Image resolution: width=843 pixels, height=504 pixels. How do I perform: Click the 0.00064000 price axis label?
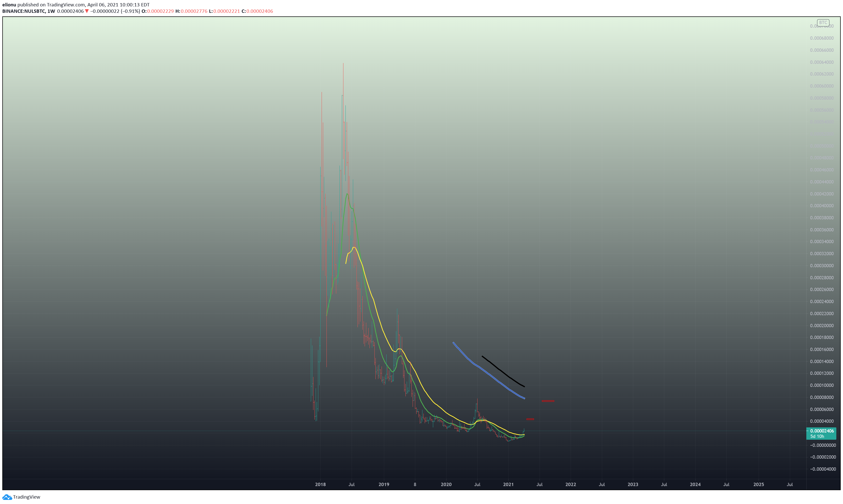pos(821,62)
